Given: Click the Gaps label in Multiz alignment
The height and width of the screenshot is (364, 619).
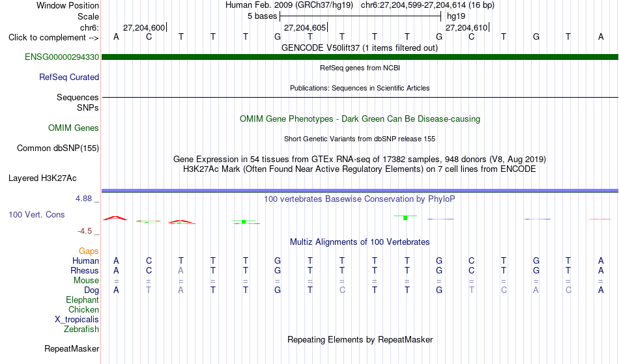Looking at the screenshot, I should [x=89, y=251].
